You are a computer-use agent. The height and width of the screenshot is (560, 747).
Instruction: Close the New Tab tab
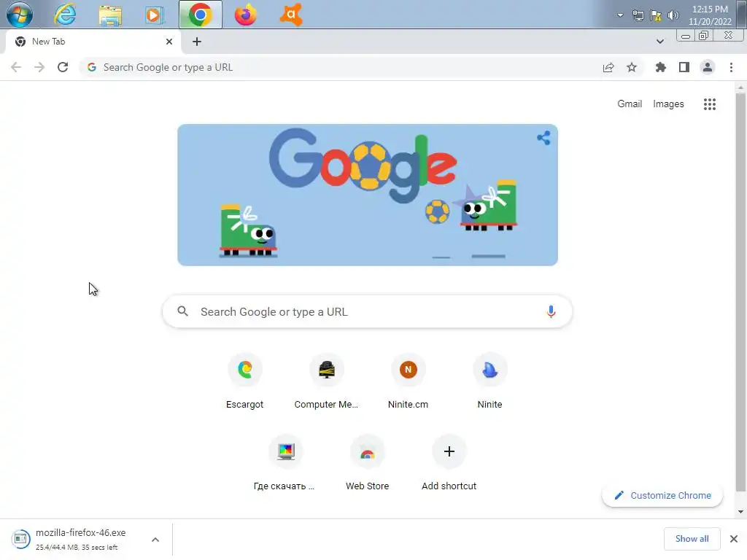tap(169, 42)
